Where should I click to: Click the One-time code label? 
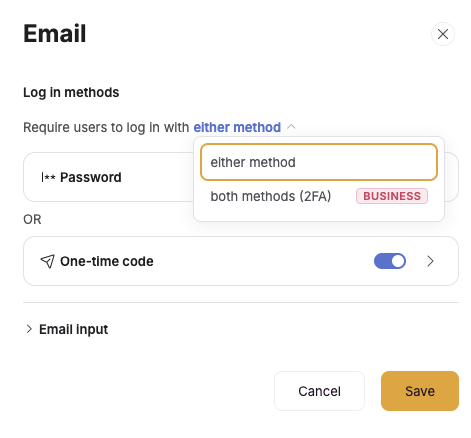107,261
